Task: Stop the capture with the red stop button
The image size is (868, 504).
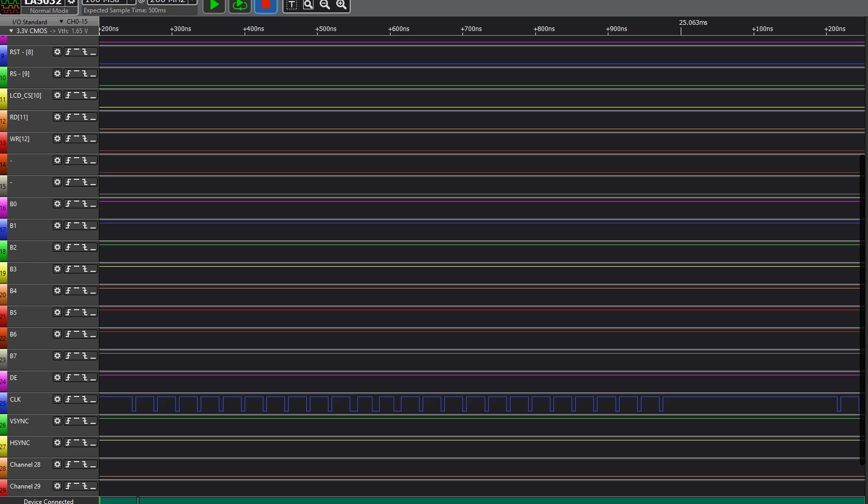Action: 266,5
